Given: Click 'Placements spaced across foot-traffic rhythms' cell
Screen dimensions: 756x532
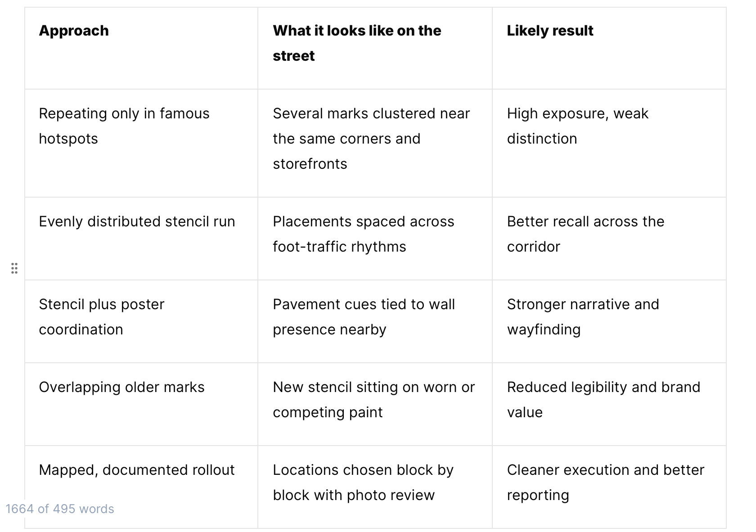Looking at the screenshot, I should pyautogui.click(x=375, y=239).
